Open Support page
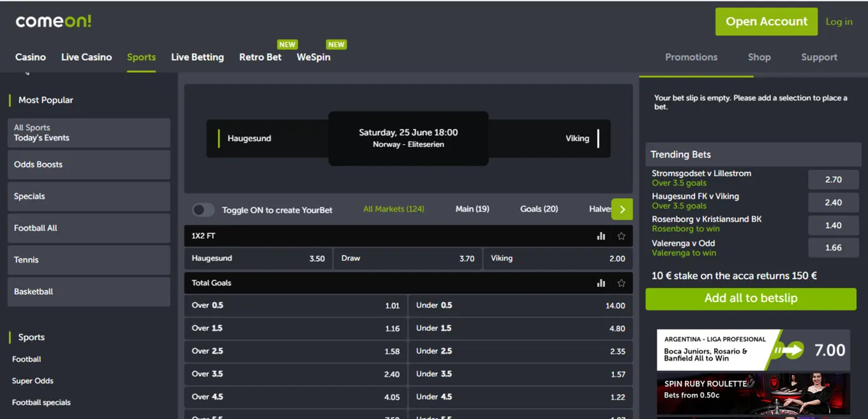The width and height of the screenshot is (868, 419). 819,57
